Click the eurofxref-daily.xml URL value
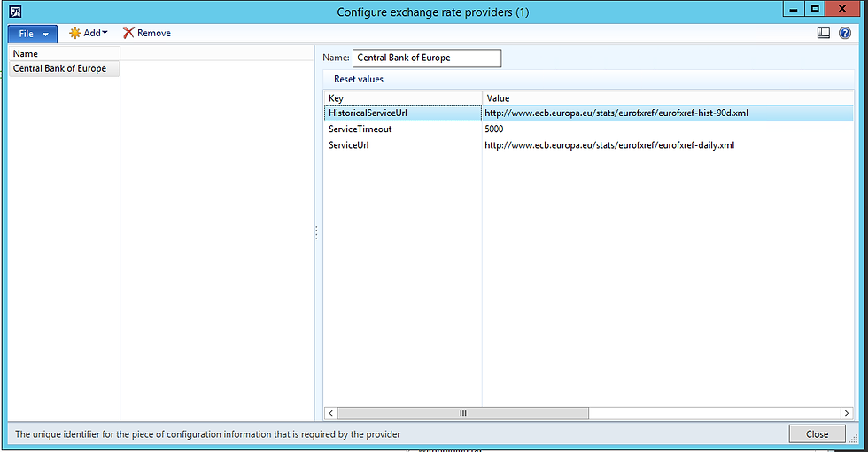Image resolution: width=868 pixels, height=452 pixels. coord(609,145)
